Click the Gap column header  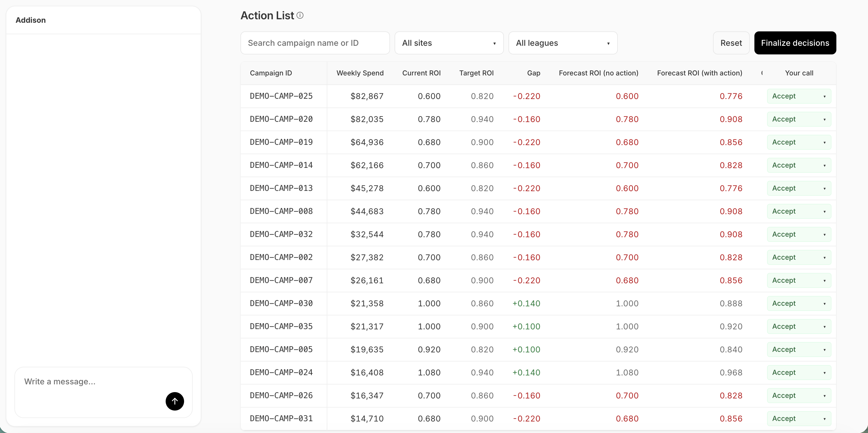(x=534, y=73)
